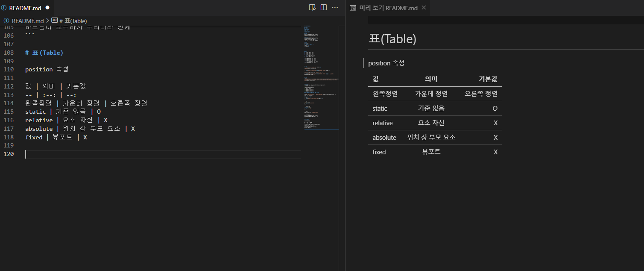Click the 'fixed | 뷰포트 | X' line
Screen dimensions: 644x271
click(x=56, y=137)
